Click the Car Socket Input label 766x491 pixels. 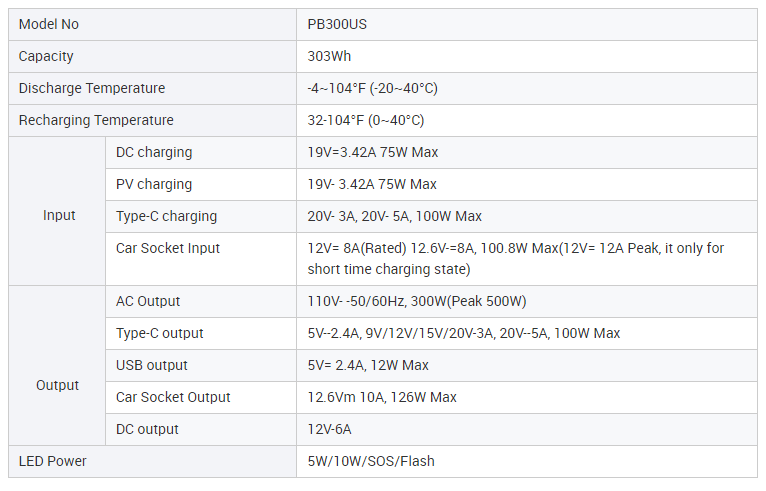coord(168,248)
